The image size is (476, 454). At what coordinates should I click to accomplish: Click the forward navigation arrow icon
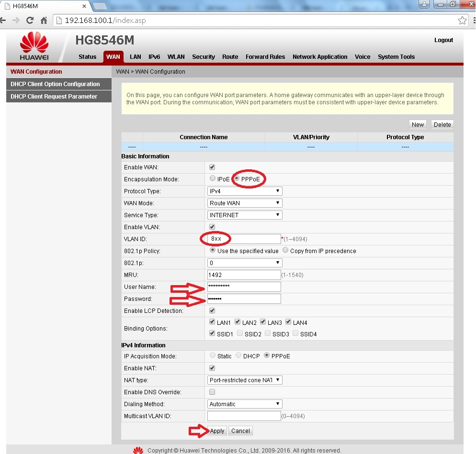point(16,21)
